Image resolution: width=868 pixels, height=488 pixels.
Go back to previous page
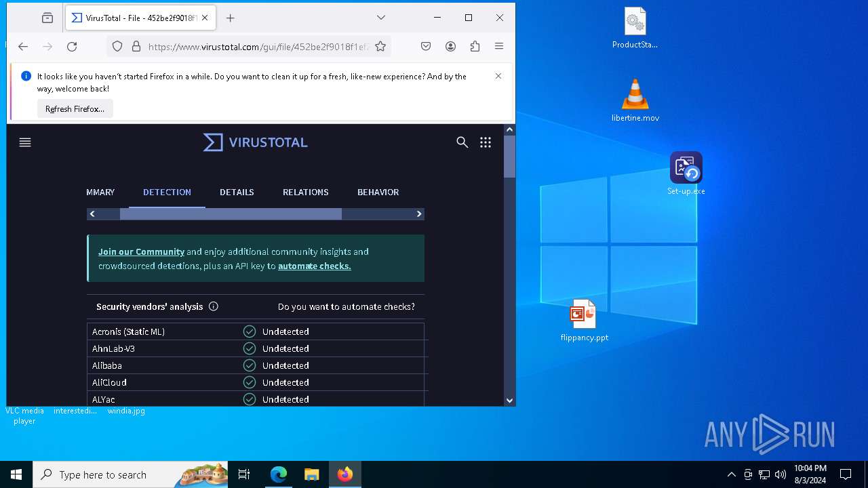23,47
